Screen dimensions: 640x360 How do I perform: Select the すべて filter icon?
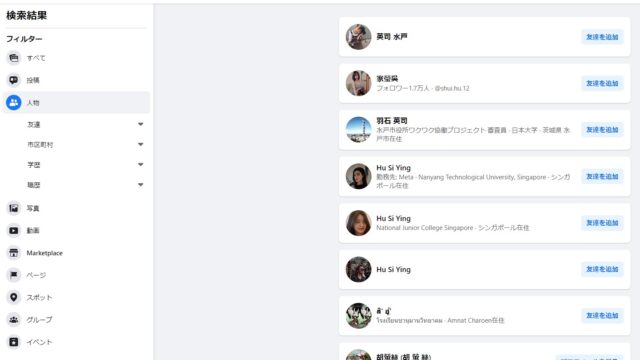13,58
